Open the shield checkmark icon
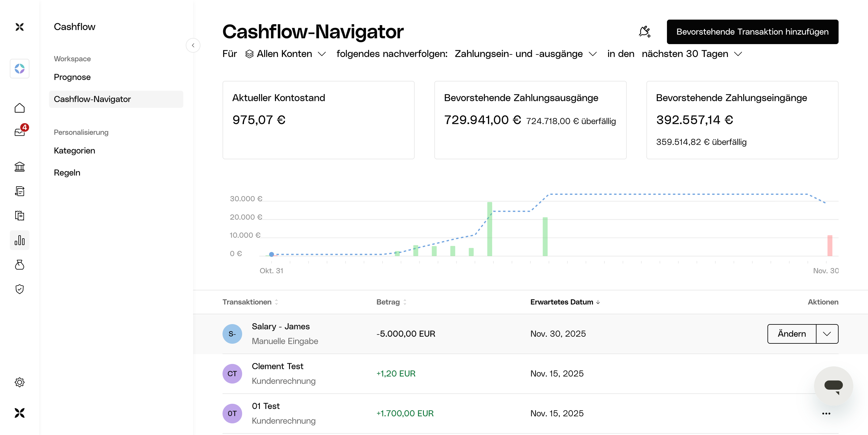 point(20,289)
